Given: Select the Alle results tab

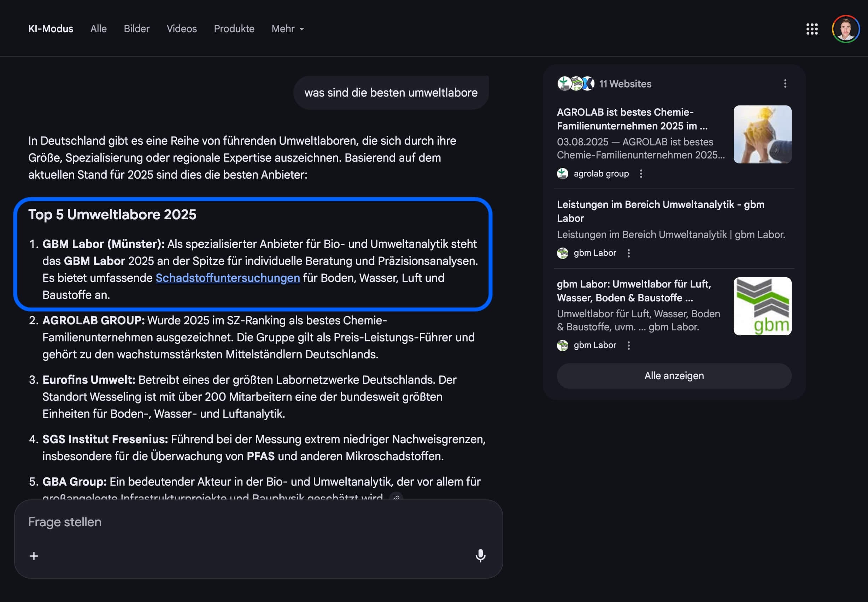Looking at the screenshot, I should click(98, 29).
